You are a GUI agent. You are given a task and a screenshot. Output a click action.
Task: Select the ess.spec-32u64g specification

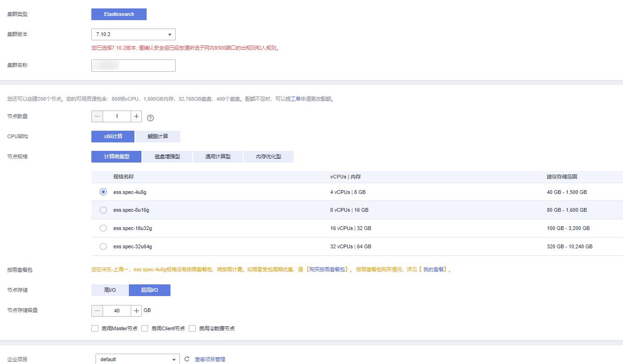[x=103, y=246]
